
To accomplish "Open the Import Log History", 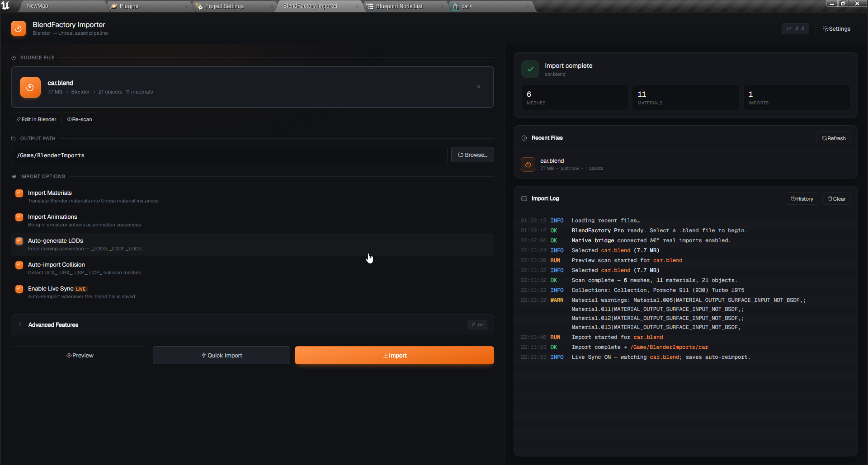I will point(802,199).
